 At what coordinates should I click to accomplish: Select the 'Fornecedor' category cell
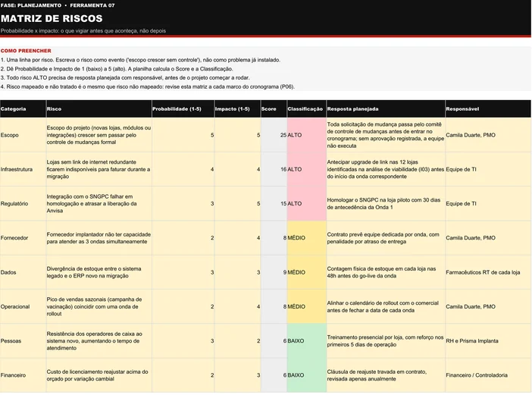(x=23, y=238)
